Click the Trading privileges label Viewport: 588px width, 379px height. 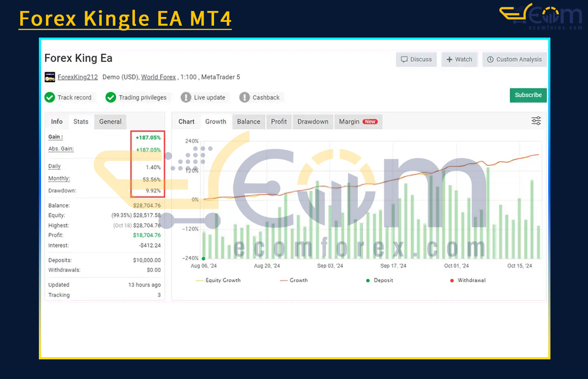143,97
